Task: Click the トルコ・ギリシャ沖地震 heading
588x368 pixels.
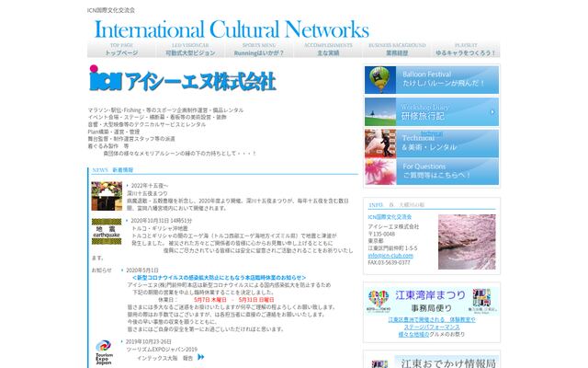Action: 160,228
